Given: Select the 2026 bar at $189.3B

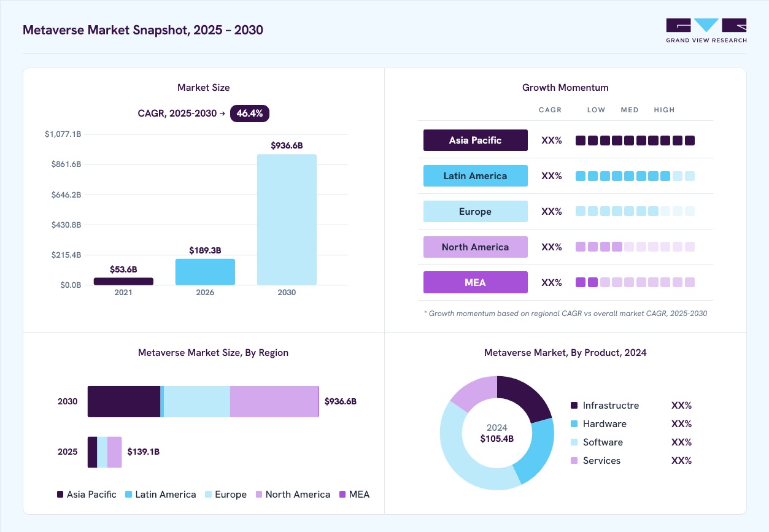Looking at the screenshot, I should pyautogui.click(x=205, y=272).
